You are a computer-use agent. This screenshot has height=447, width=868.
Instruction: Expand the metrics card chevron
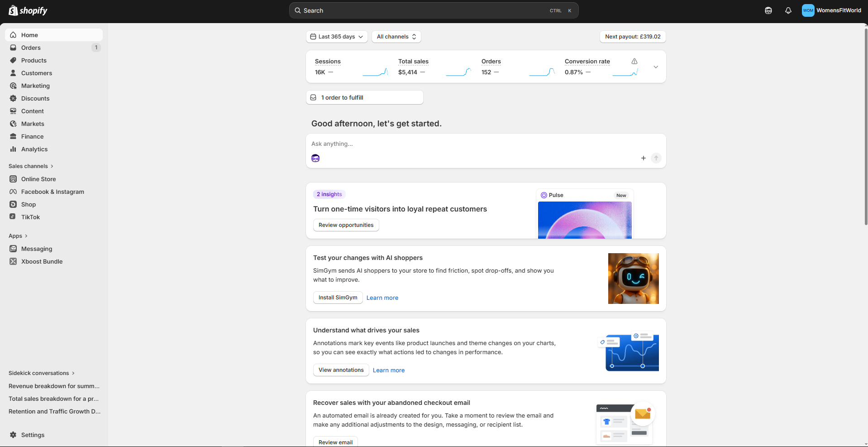(656, 67)
